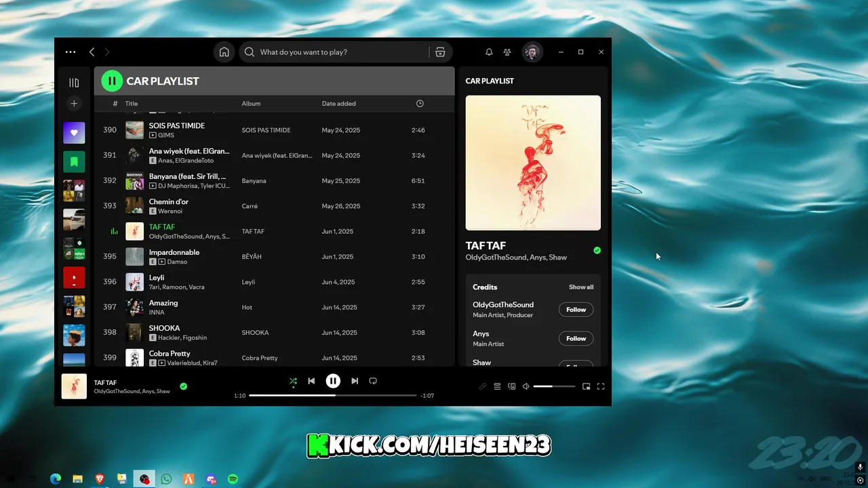Pause CAR PLAYLIST with the green header button

(x=112, y=81)
